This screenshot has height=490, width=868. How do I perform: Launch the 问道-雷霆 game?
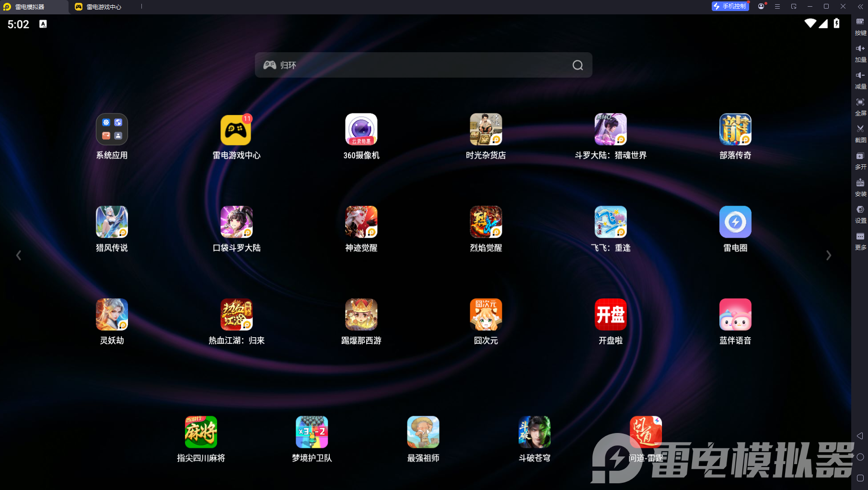(x=645, y=432)
